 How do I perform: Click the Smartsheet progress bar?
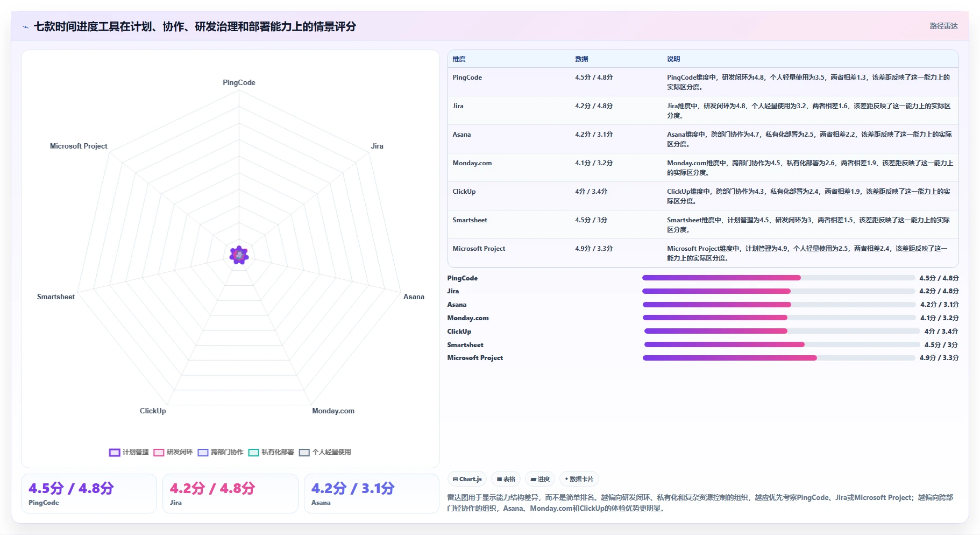pyautogui.click(x=782, y=345)
